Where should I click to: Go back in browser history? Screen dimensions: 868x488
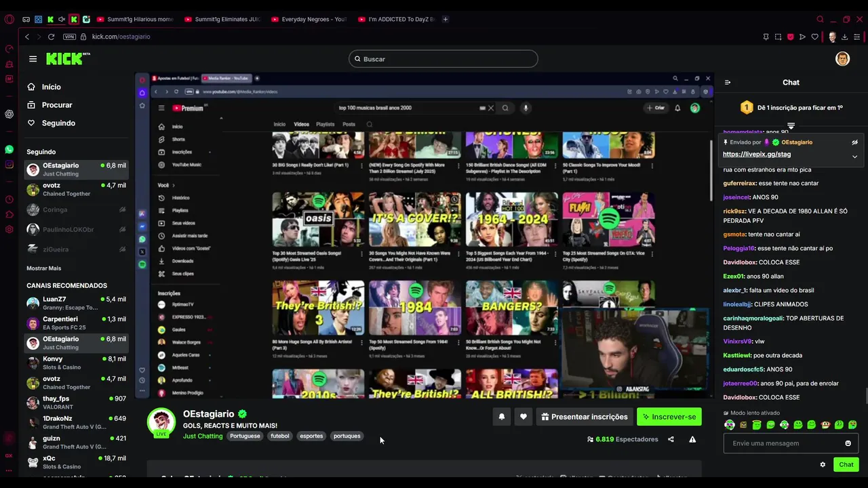tap(27, 37)
